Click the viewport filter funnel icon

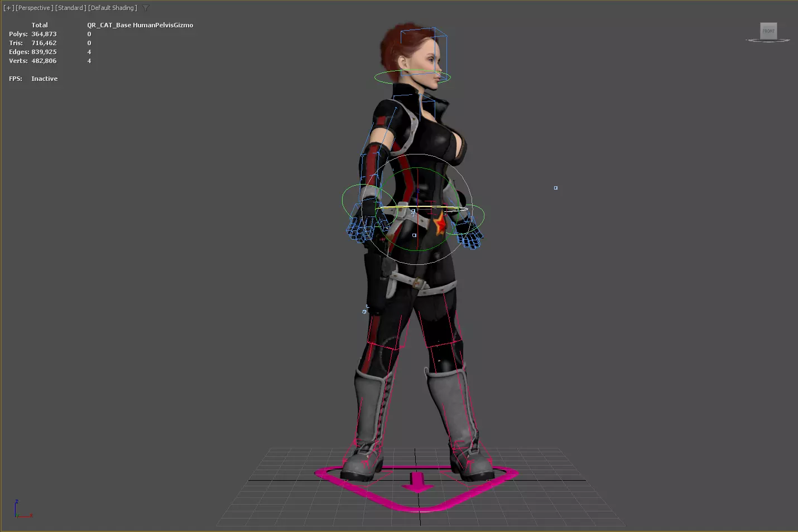coord(146,8)
